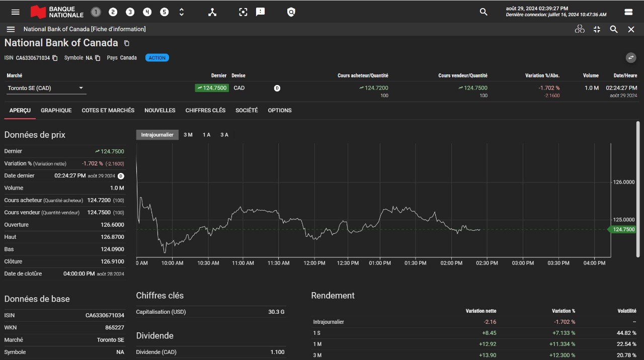Collapse the panel with the shrink arrows icon
This screenshot has width=644, height=360.
click(597, 29)
